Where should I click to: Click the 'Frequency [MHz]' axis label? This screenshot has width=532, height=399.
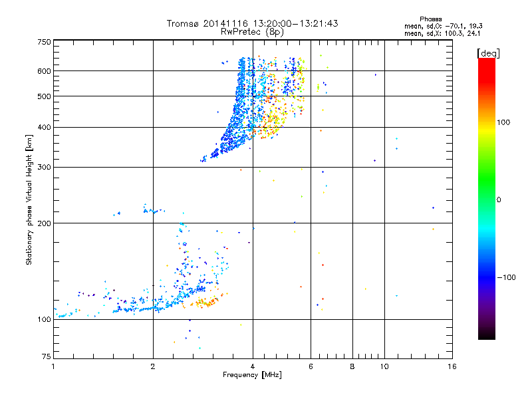coord(252,375)
